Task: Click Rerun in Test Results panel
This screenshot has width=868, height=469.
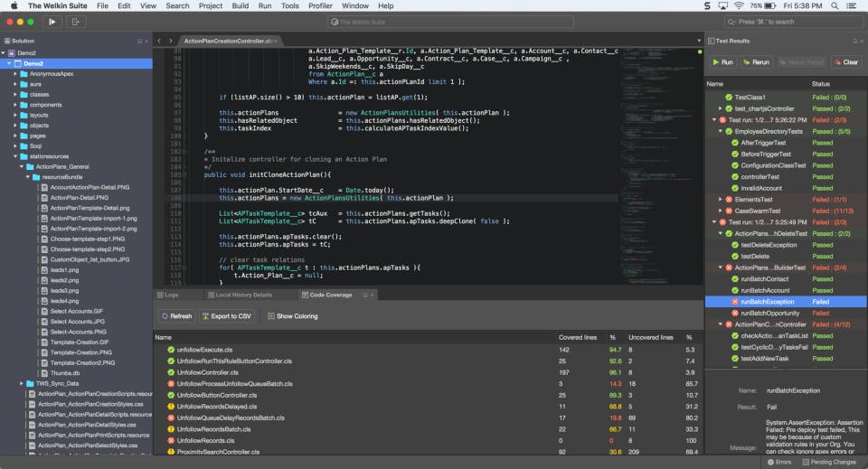Action: (x=756, y=62)
